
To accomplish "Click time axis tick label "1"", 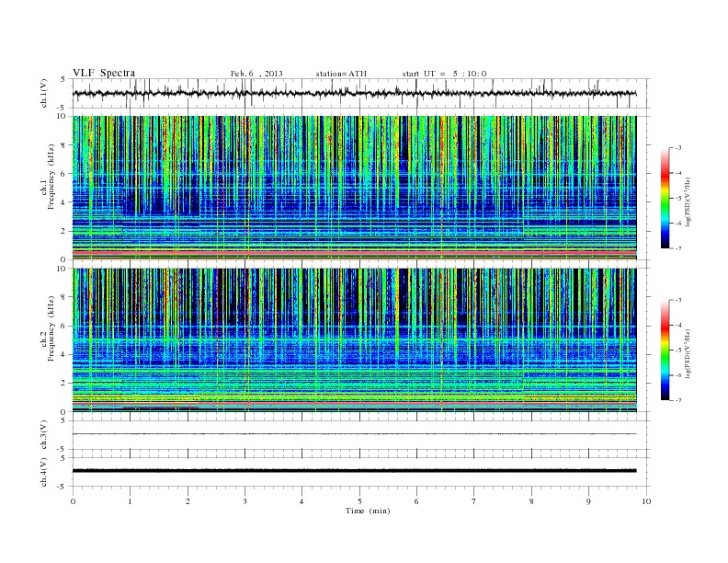I will (131, 501).
